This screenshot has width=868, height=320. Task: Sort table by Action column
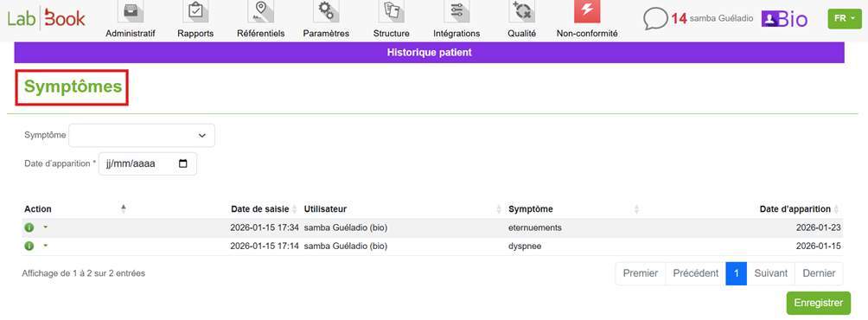coord(74,208)
